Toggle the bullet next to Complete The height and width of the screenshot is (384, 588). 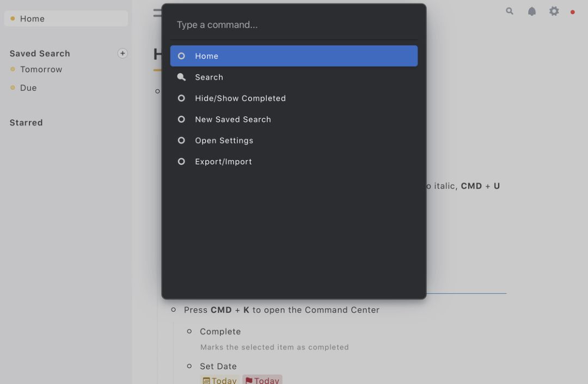click(x=189, y=331)
